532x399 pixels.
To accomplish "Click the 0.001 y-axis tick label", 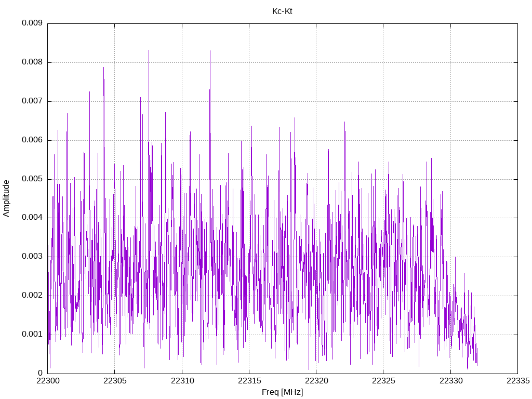I will pos(32,334).
